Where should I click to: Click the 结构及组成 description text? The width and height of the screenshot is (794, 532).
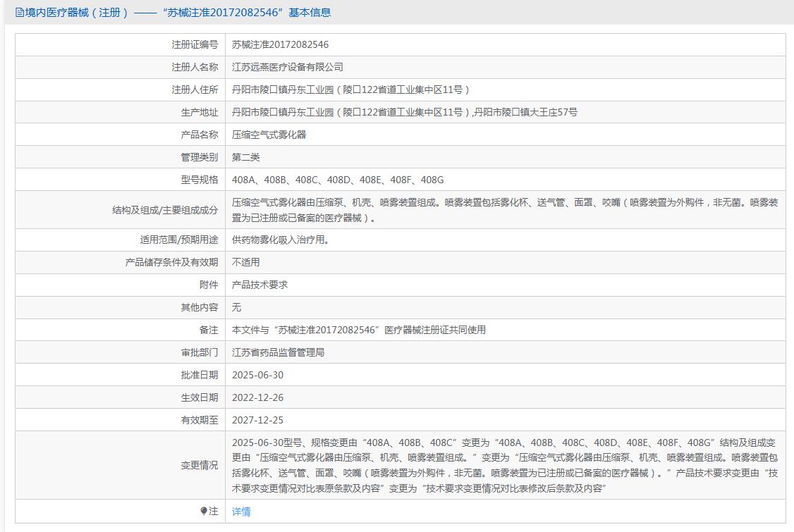click(x=505, y=210)
